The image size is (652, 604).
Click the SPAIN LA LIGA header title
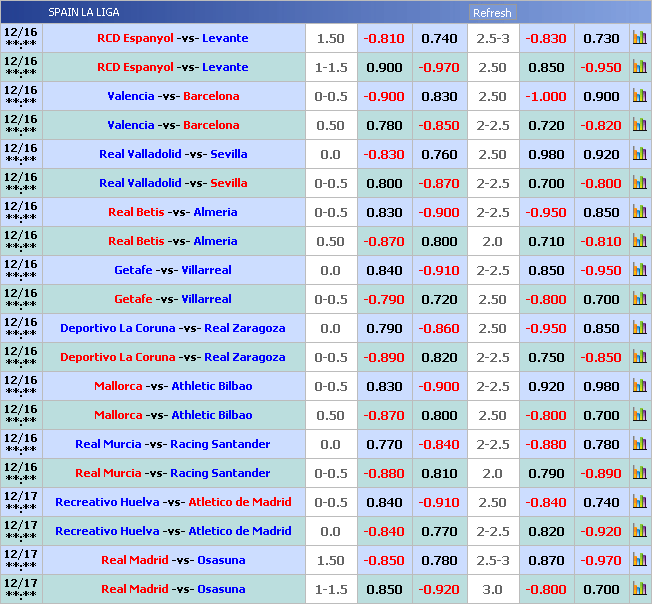tap(84, 13)
